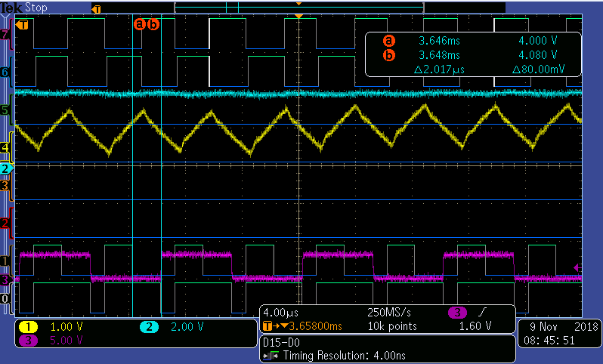
Task: Toggle the cyan channel 2 badge
Action: [150, 327]
